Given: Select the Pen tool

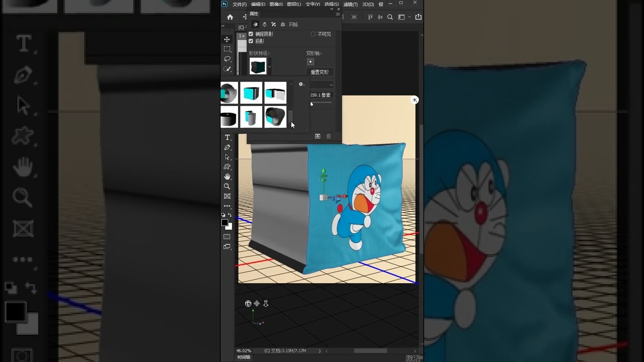Looking at the screenshot, I should click(x=227, y=147).
